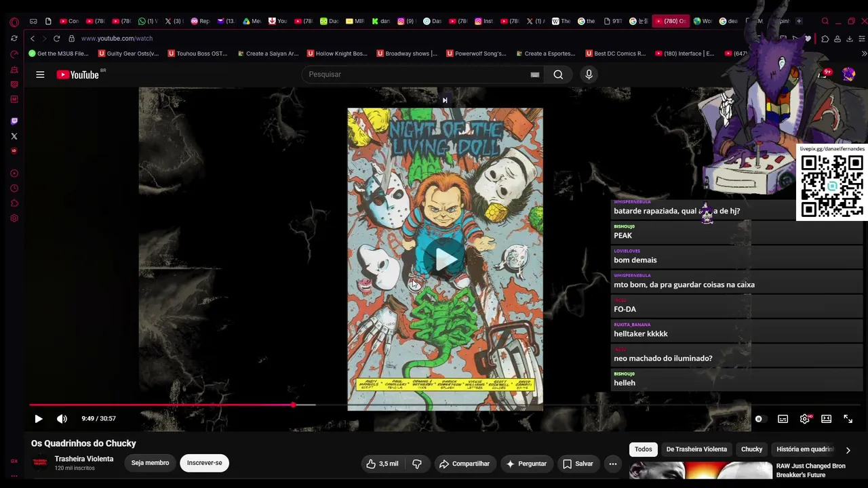Click the large center play button

pos(445,258)
